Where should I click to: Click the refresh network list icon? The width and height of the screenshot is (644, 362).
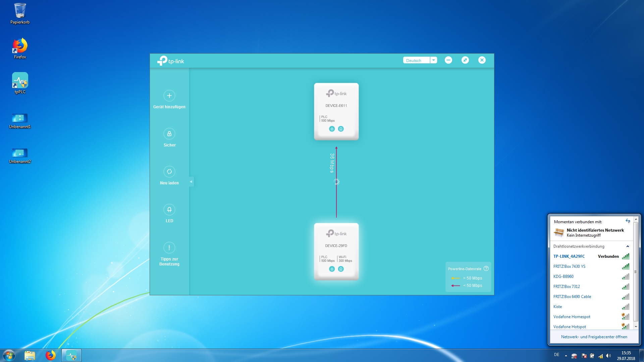(x=628, y=221)
